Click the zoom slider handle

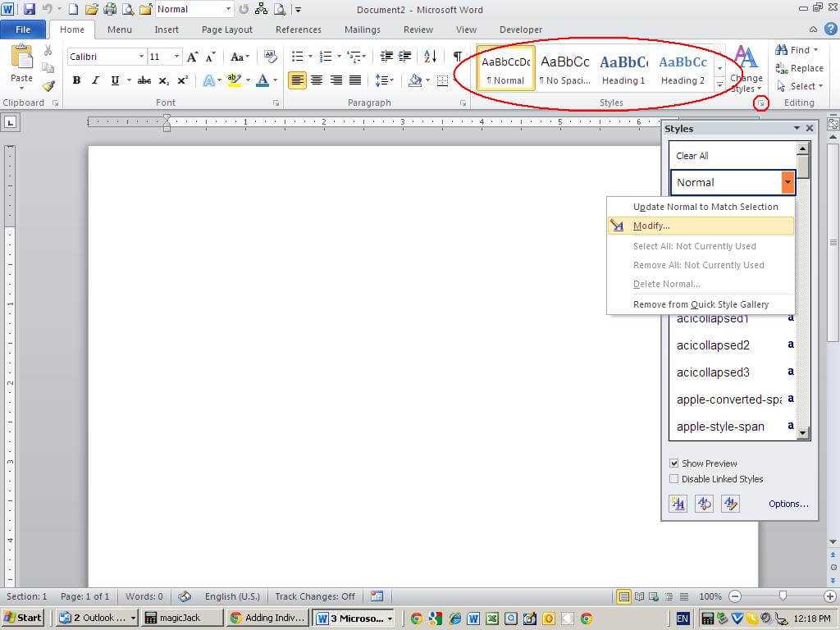pyautogui.click(x=783, y=596)
